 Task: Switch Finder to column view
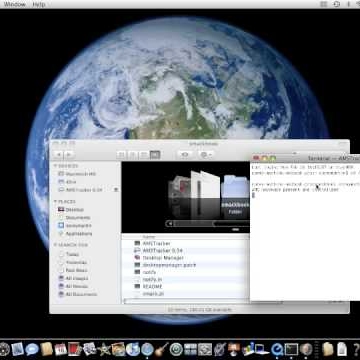point(144,155)
